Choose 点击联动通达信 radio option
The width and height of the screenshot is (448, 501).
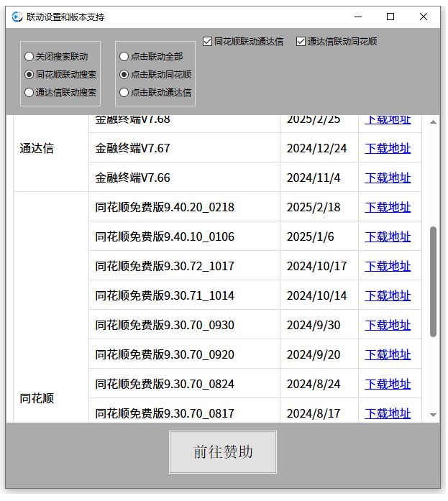(x=155, y=92)
